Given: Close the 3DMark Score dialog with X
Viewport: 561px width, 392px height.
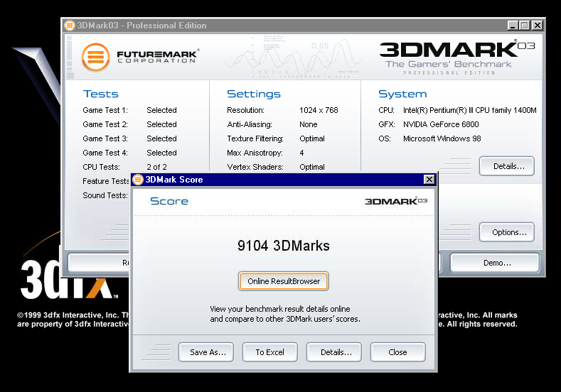Looking at the screenshot, I should (x=429, y=180).
